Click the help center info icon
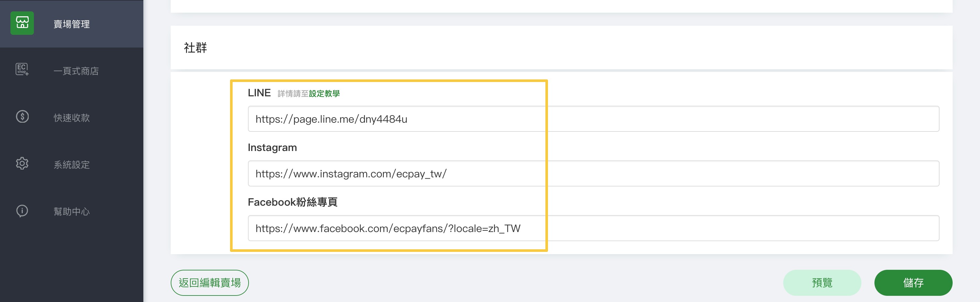Image resolution: width=980 pixels, height=302 pixels. click(x=22, y=211)
